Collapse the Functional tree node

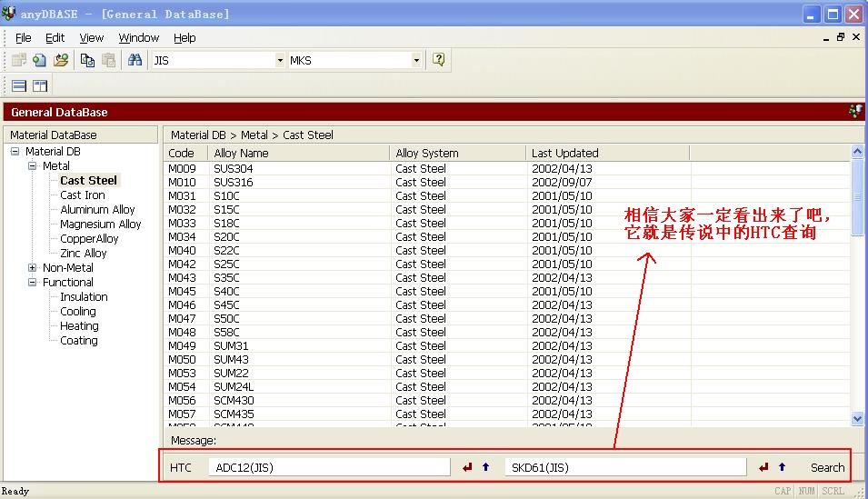32,282
